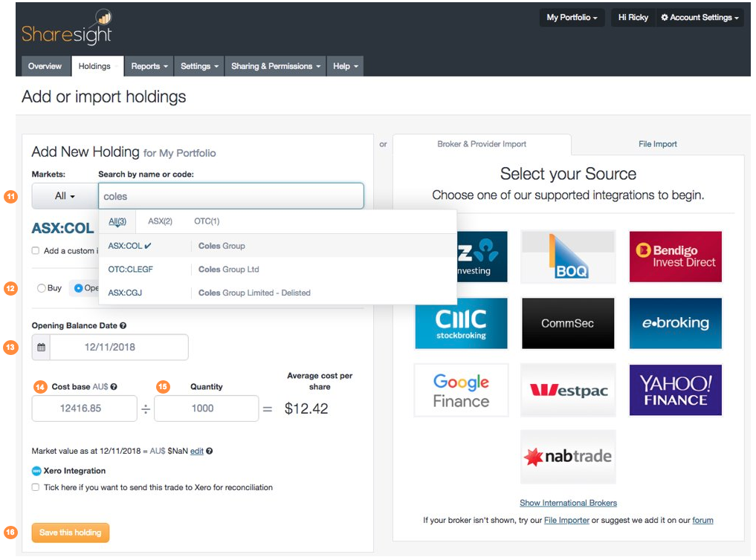756x560 pixels.
Task: Click the Hi Ricky button
Action: pyautogui.click(x=633, y=17)
